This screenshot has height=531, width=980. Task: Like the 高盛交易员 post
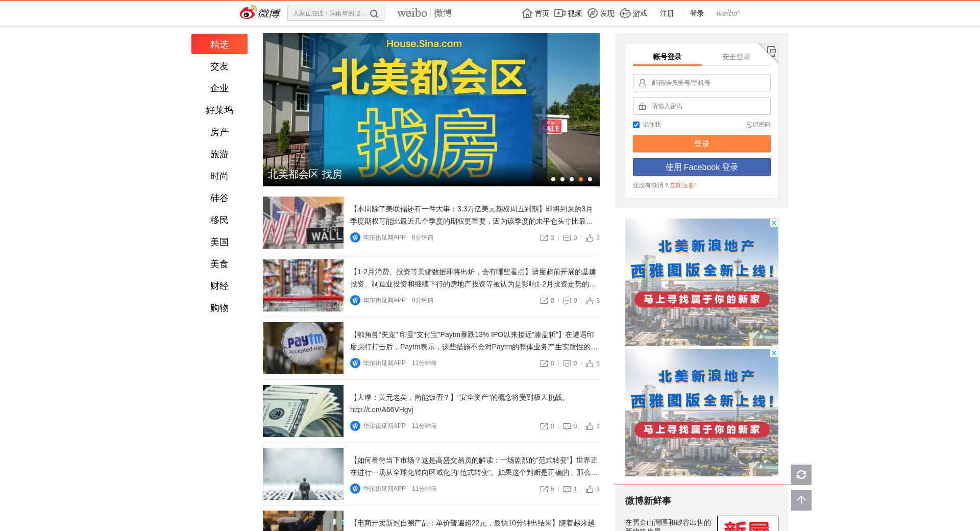tap(593, 489)
